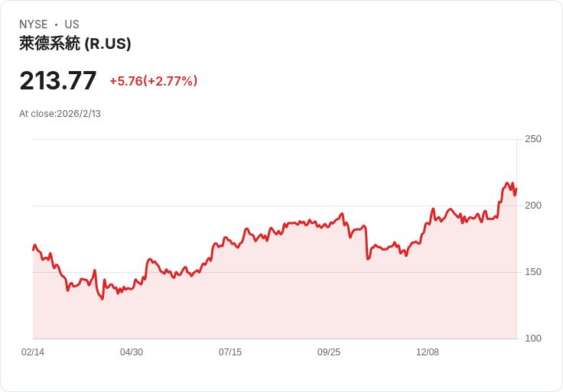This screenshot has height=392, width=563.
Task: Select the 09/25 date on x-axis
Action: 329,352
